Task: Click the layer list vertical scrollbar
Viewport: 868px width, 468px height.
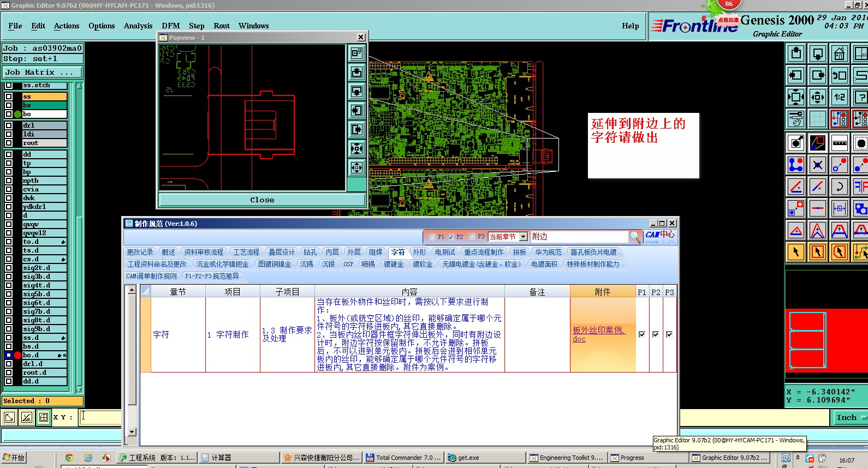Action: pyautogui.click(x=79, y=238)
